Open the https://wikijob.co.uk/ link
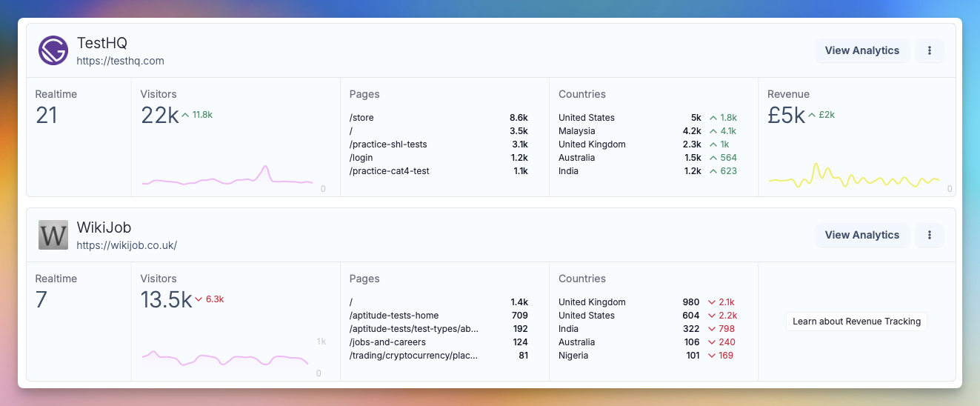This screenshot has width=980, height=406. 127,245
